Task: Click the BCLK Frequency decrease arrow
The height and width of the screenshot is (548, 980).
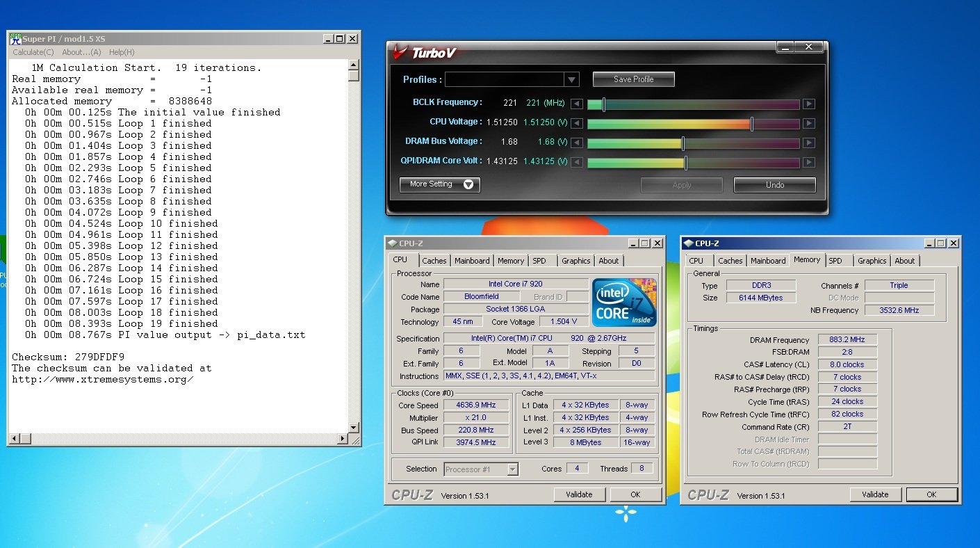Action: coord(576,104)
